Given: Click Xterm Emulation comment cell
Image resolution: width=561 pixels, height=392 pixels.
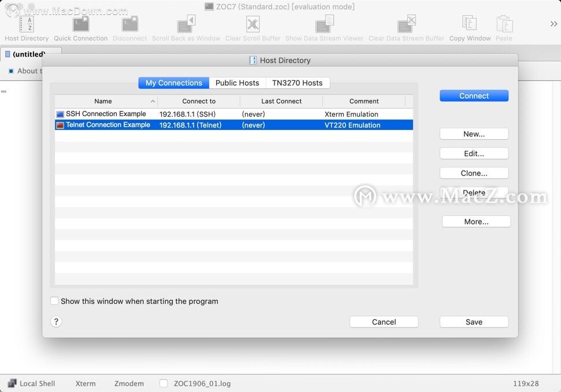Looking at the screenshot, I should point(351,114).
